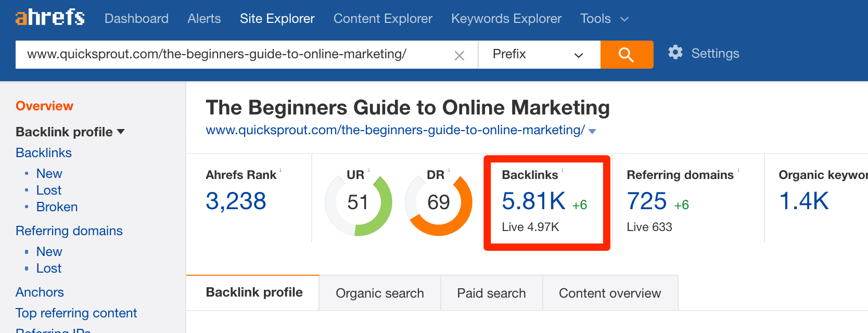
Task: Open the Prefix mode dropdown
Action: coord(539,55)
